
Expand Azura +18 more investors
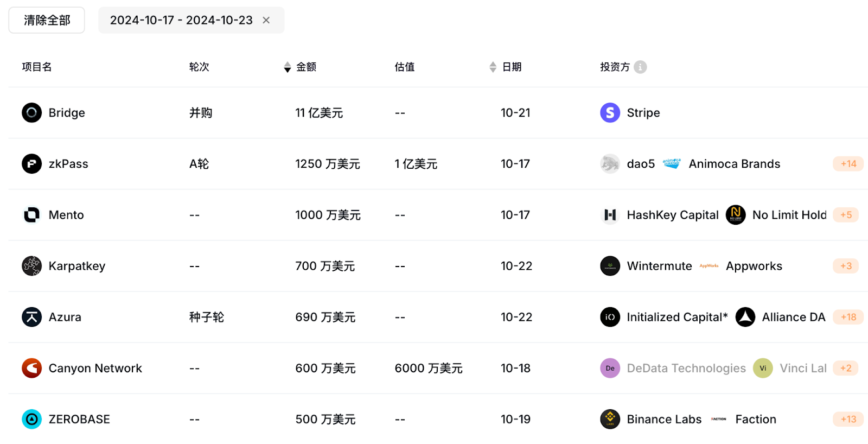coord(848,317)
